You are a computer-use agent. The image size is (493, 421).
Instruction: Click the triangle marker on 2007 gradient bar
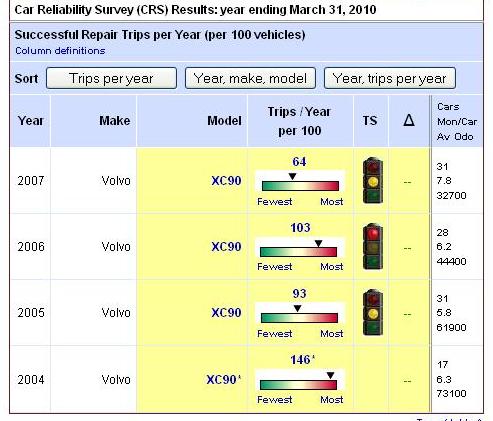pos(292,176)
